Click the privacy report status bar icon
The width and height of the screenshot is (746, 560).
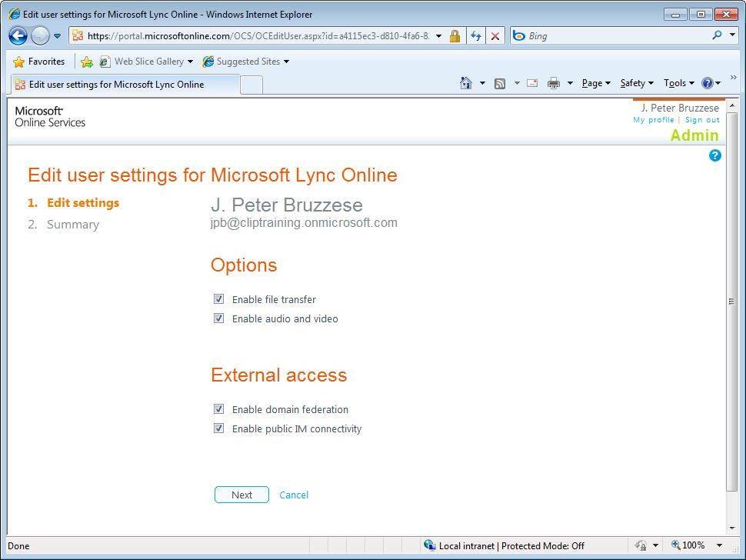pyautogui.click(x=641, y=545)
